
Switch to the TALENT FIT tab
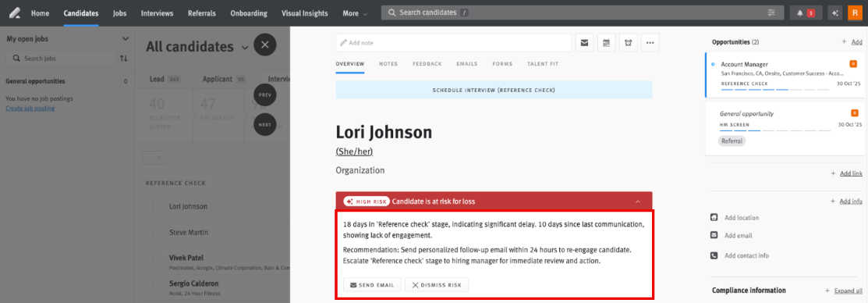[543, 64]
